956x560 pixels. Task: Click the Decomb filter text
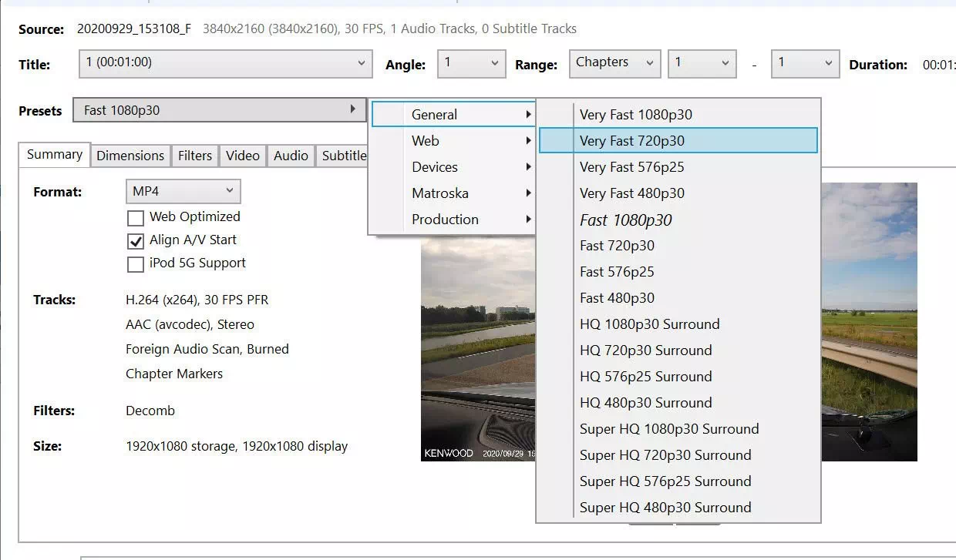pos(150,411)
